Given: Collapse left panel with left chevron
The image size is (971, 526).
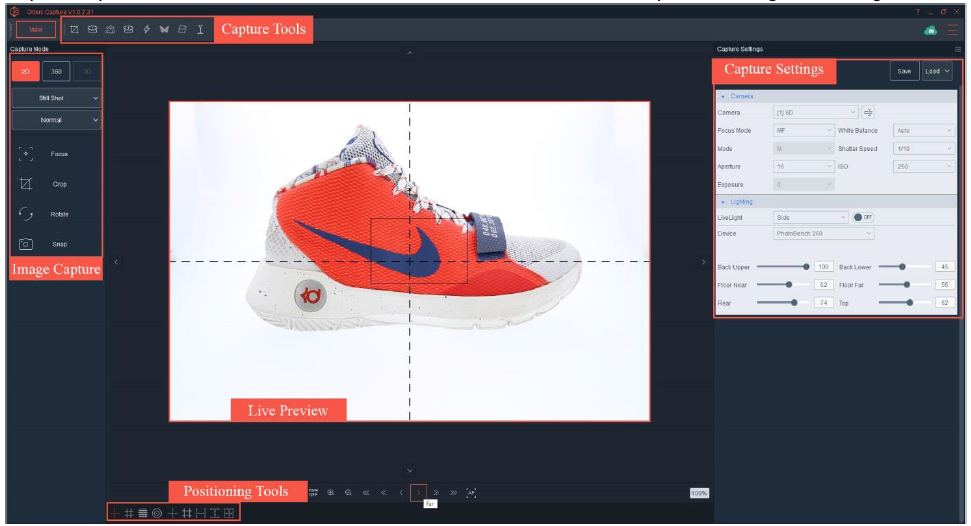Looking at the screenshot, I should point(116,262).
